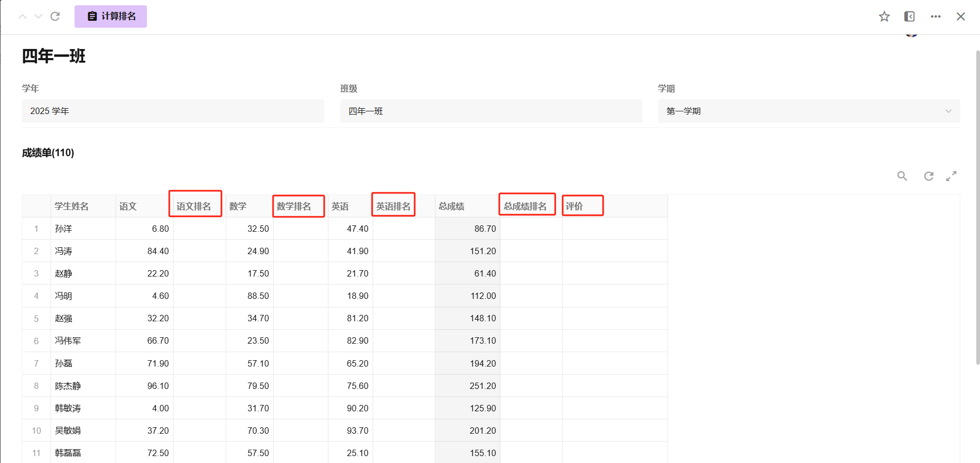
Task: Star this record as favorite
Action: pos(884,17)
